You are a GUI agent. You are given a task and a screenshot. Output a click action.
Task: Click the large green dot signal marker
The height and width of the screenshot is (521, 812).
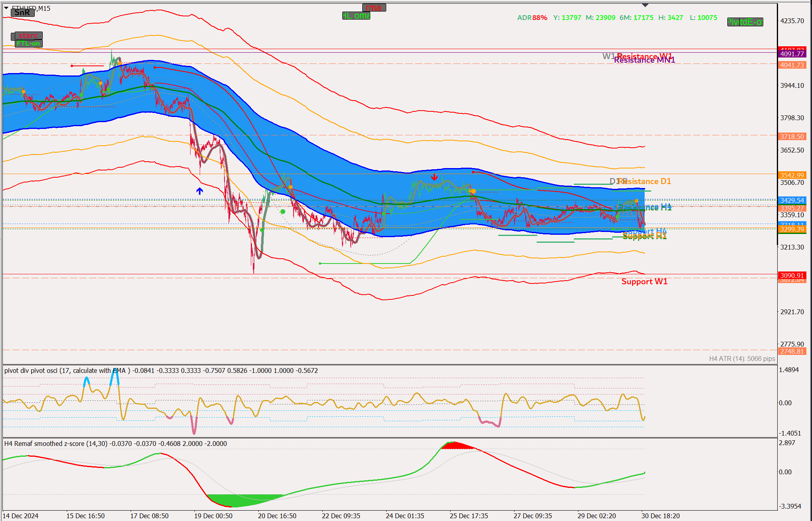(283, 212)
